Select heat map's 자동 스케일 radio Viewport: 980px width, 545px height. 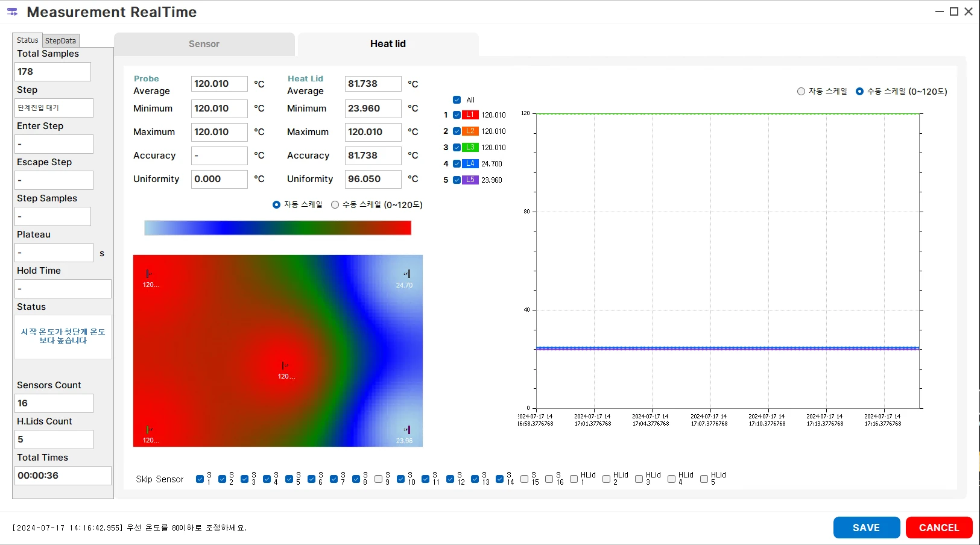pos(276,205)
